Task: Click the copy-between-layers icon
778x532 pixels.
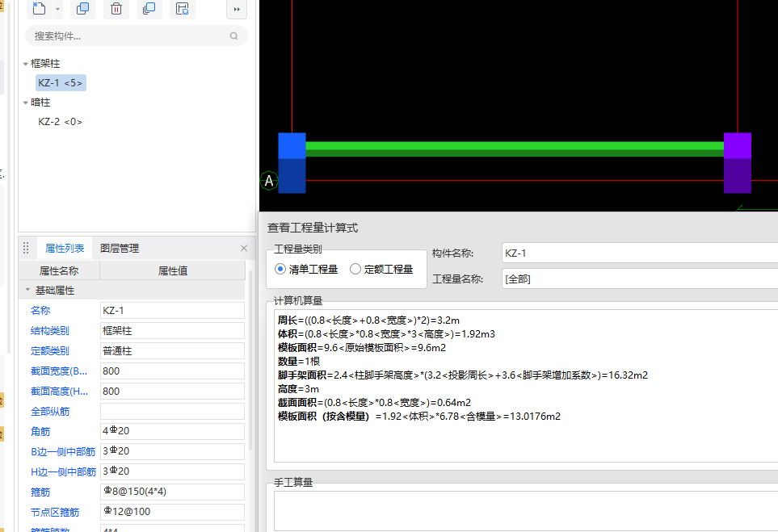Action: point(149,8)
